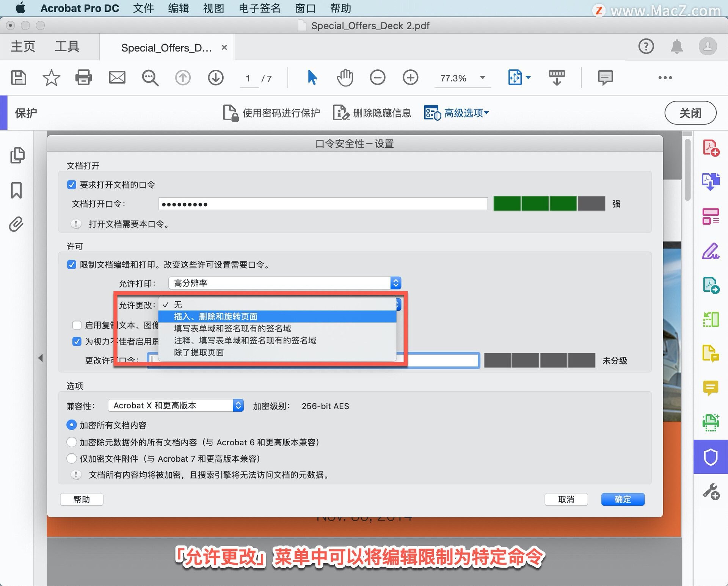
Task: Click the Save file icon
Action: tap(18, 78)
